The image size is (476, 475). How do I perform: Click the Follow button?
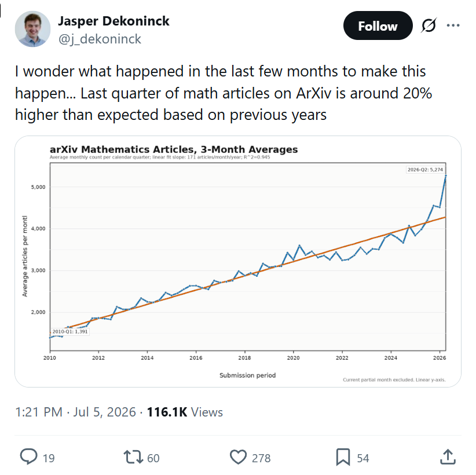(378, 26)
